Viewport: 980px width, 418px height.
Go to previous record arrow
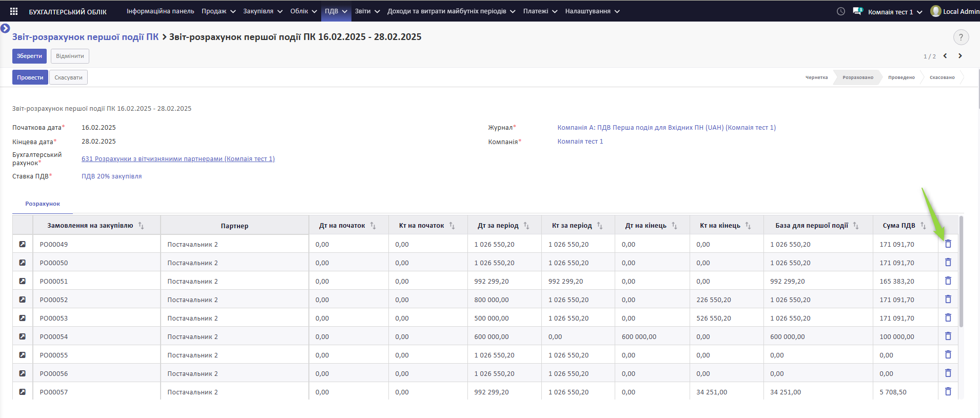pyautogui.click(x=945, y=56)
